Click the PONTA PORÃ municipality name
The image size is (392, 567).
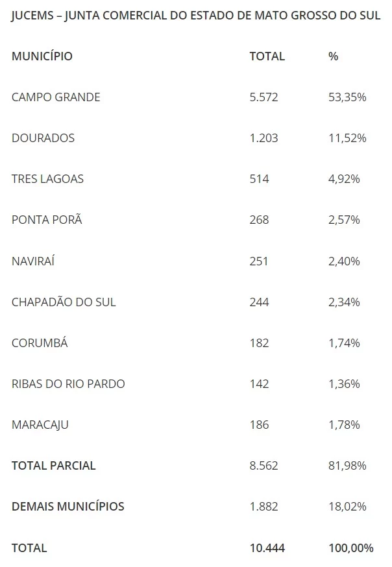point(47,220)
